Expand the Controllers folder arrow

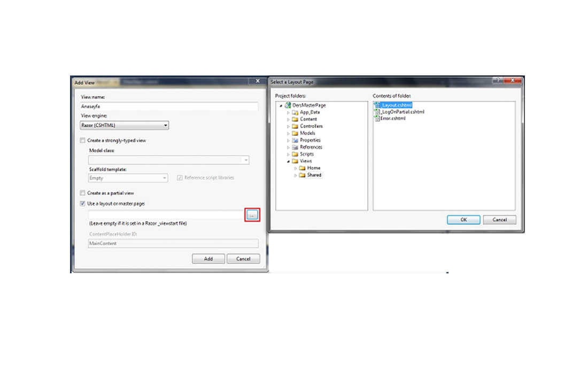[288, 126]
